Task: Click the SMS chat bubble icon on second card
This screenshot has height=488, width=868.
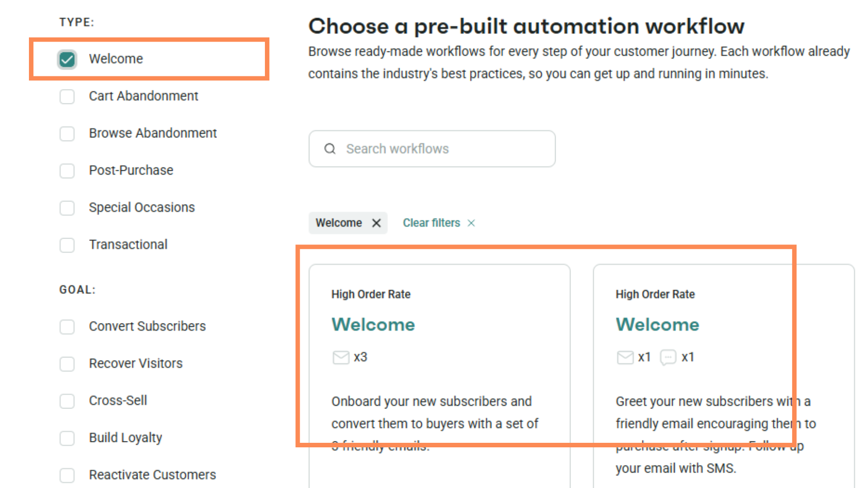Action: click(668, 357)
